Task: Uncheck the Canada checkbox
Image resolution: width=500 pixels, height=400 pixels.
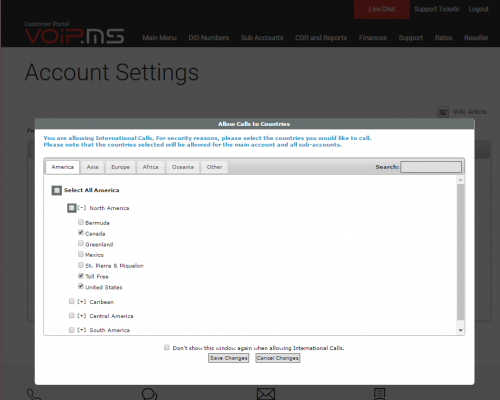Action: pos(81,233)
